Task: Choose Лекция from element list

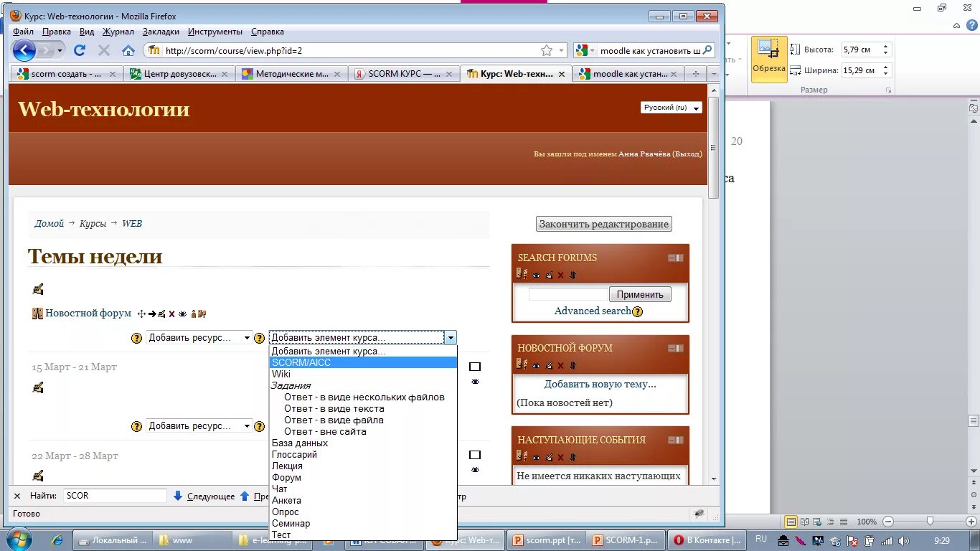Action: coord(363,466)
